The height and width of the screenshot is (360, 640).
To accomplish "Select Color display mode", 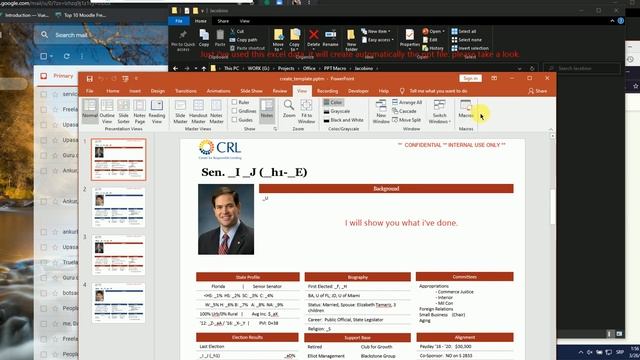I will pyautogui.click(x=333, y=102).
